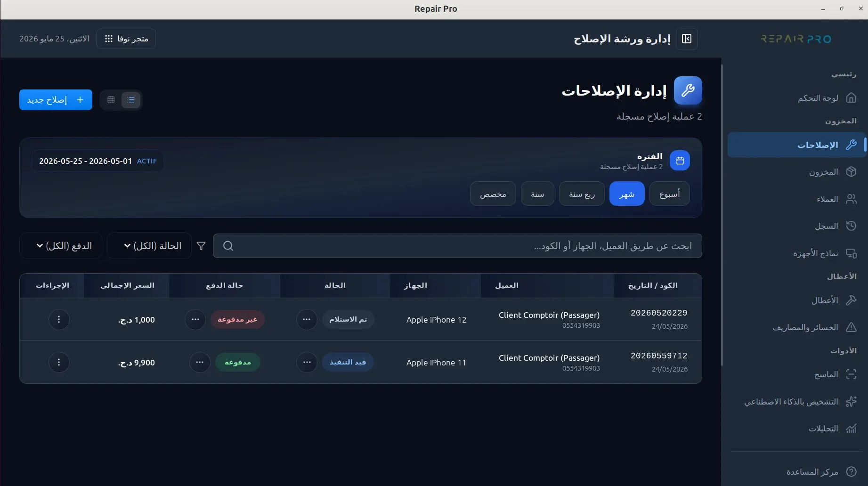Open payment options for iPhone 12 row
The height and width of the screenshot is (486, 868).
click(195, 319)
